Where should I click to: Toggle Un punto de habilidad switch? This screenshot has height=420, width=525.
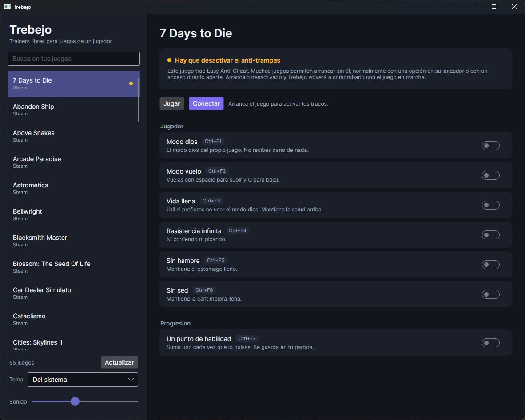(x=490, y=343)
